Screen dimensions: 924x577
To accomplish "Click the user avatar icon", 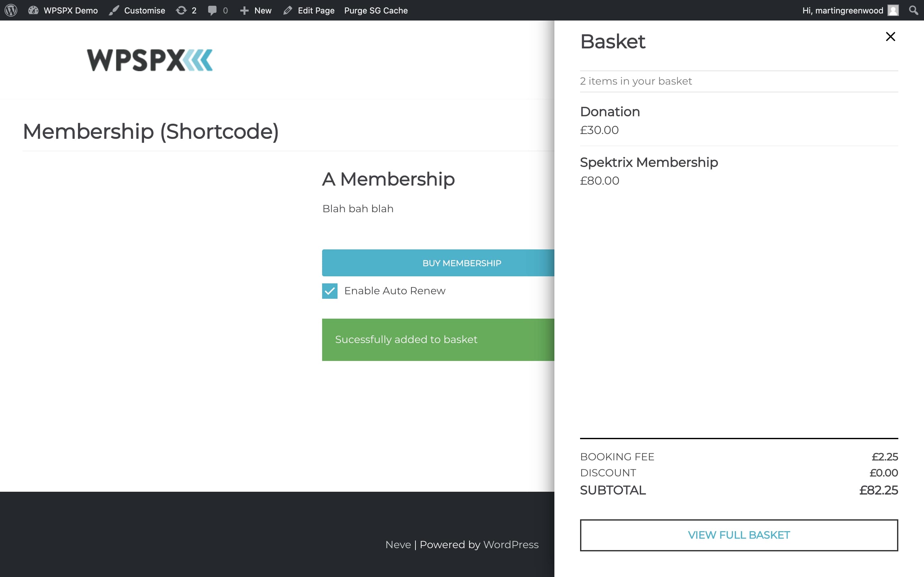I will click(893, 10).
